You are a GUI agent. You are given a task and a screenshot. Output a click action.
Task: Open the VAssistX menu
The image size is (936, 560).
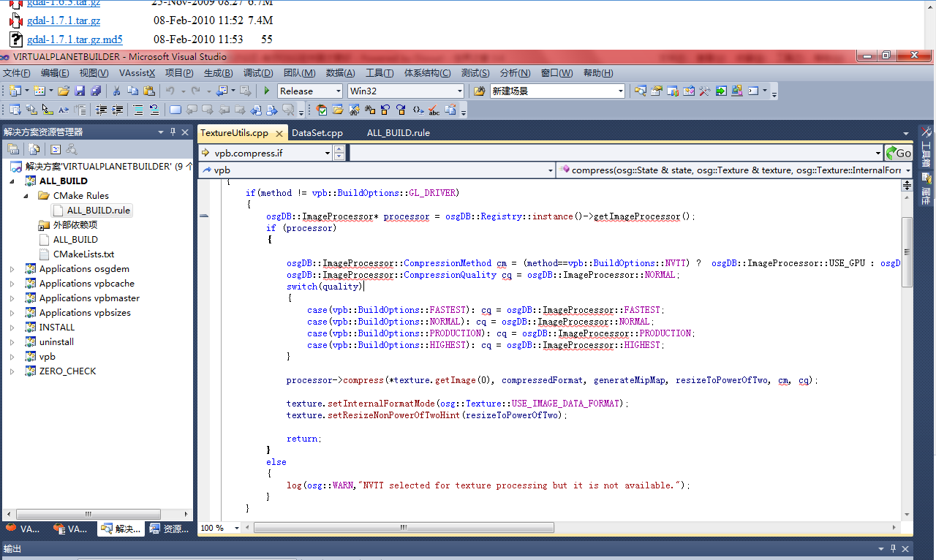point(137,73)
